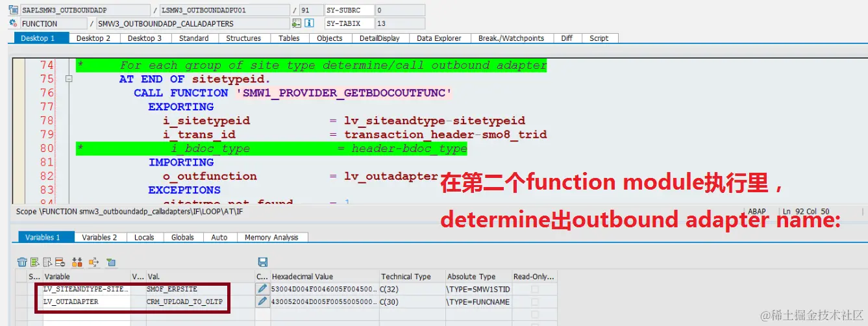
Task: Click the fourth icon in variables toolbar
Action: click(60, 262)
